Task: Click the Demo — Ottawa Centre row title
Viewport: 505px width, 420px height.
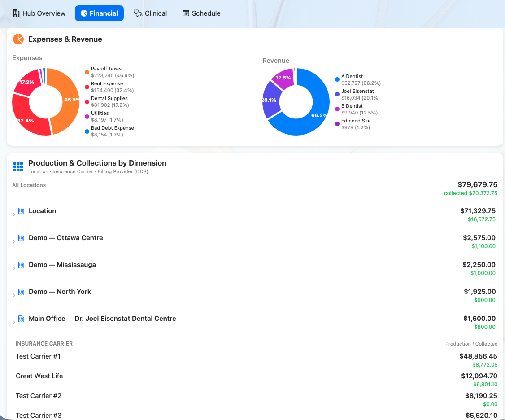Action: tap(65, 238)
